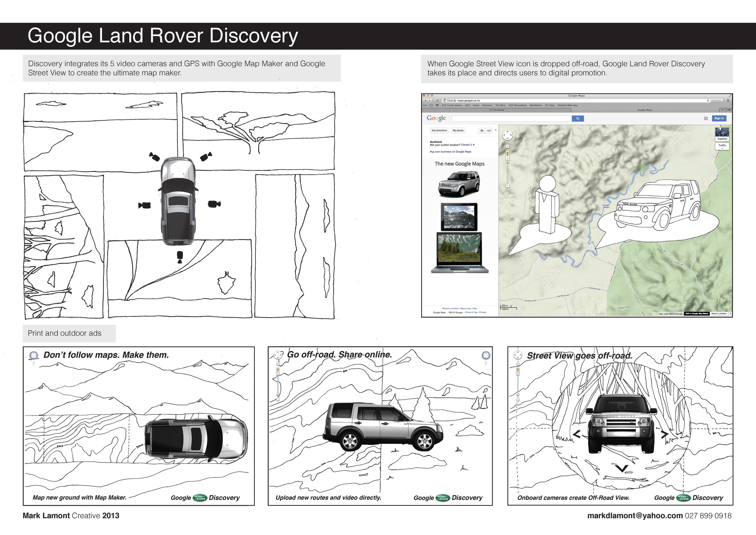Click the Get directions button

click(439, 131)
